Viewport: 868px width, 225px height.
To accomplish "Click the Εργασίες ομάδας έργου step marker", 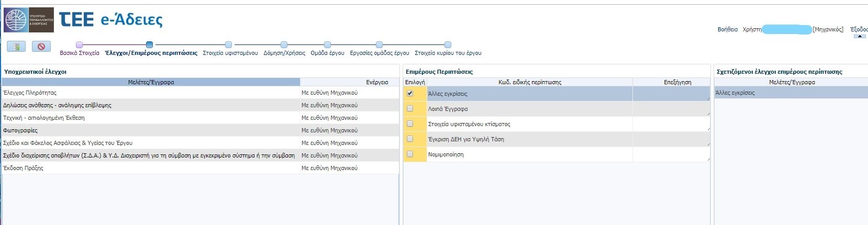I will 379,45.
